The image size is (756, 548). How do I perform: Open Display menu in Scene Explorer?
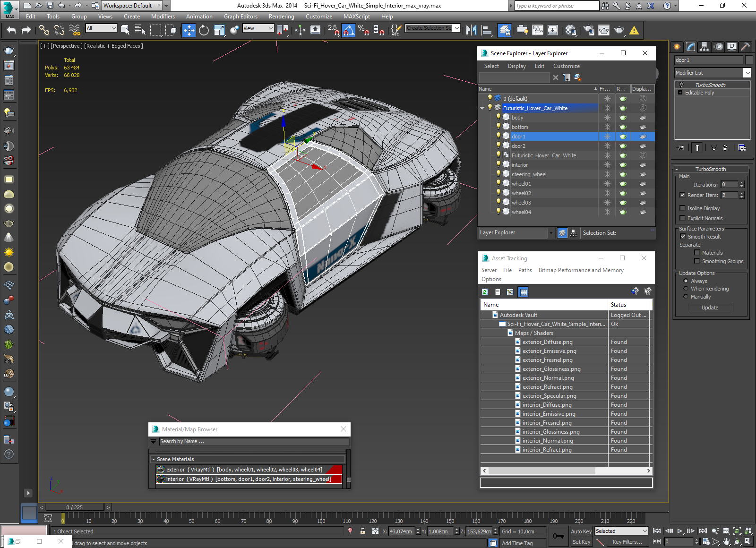coord(517,66)
